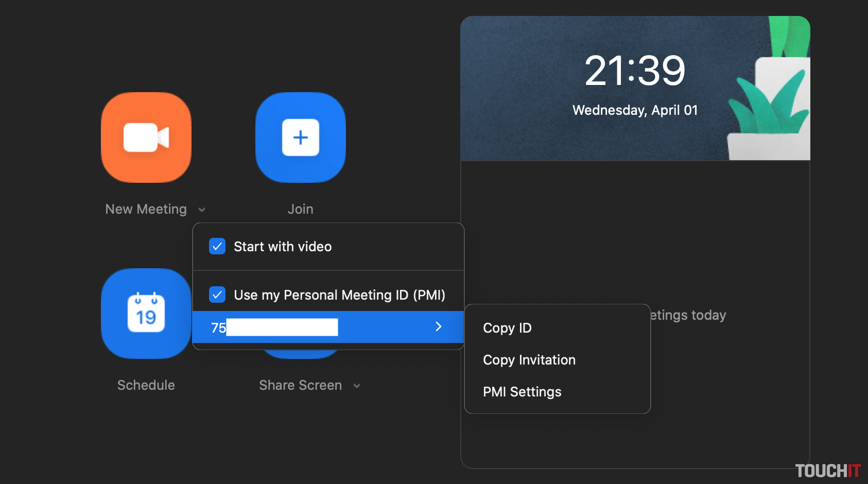This screenshot has width=868, height=484.
Task: Toggle the Personal Meeting ID checkbox
Action: [x=217, y=295]
